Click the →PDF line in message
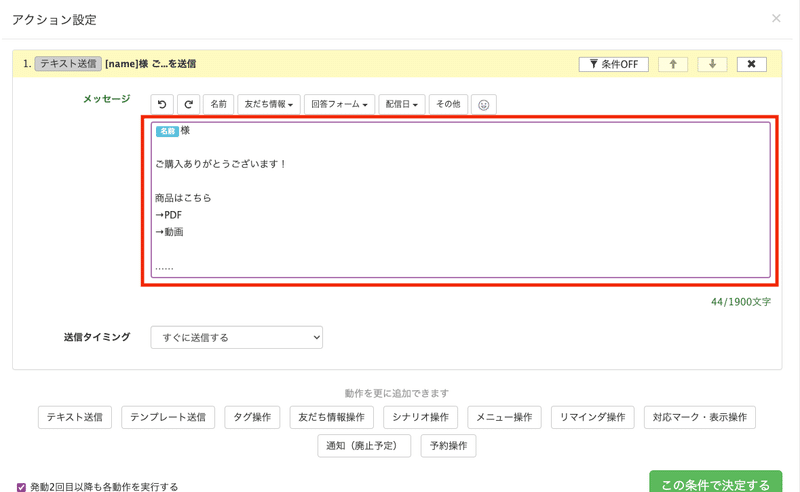 click(169, 215)
